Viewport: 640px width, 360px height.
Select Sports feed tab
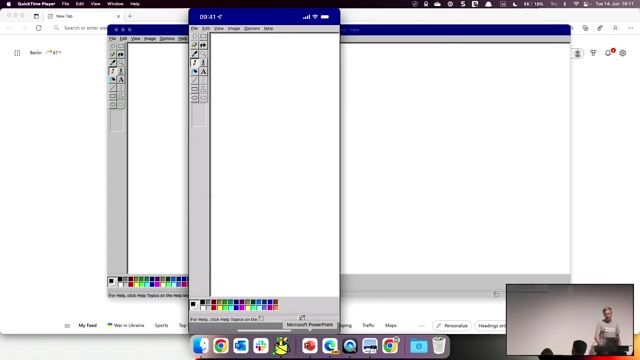(161, 326)
